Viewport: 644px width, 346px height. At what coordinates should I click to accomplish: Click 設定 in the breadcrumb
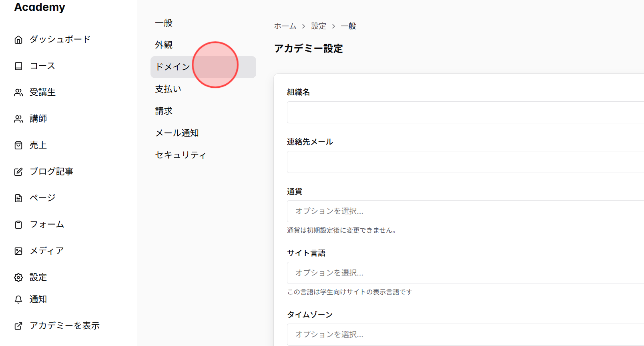pyautogui.click(x=319, y=26)
